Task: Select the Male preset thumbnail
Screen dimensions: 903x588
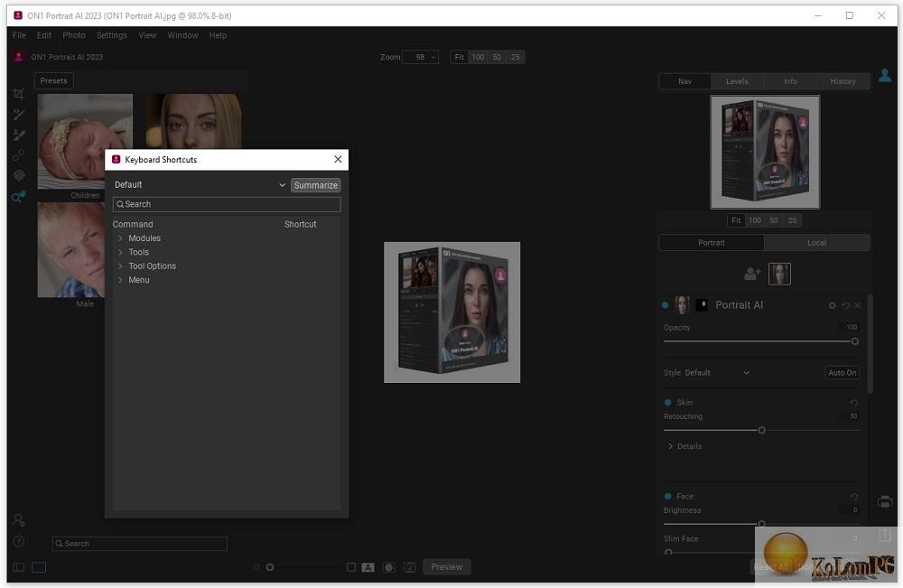Action: (71, 249)
